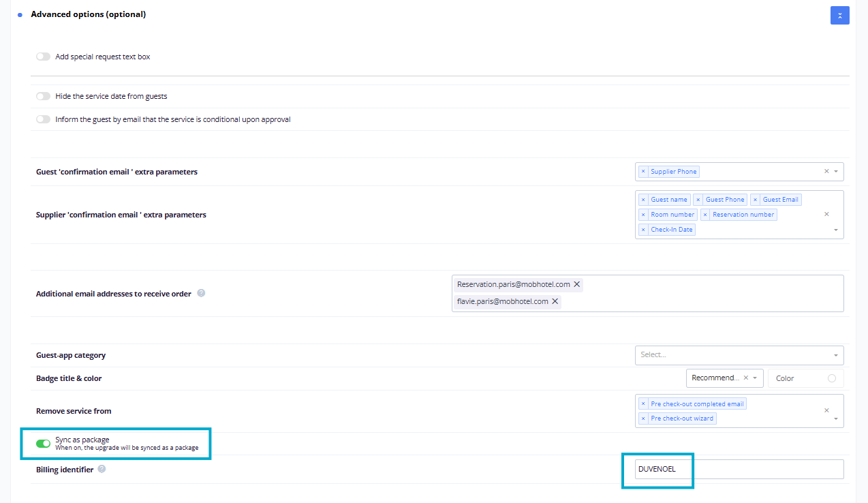Delete the Room number tag
This screenshot has height=503, width=868.
click(643, 215)
